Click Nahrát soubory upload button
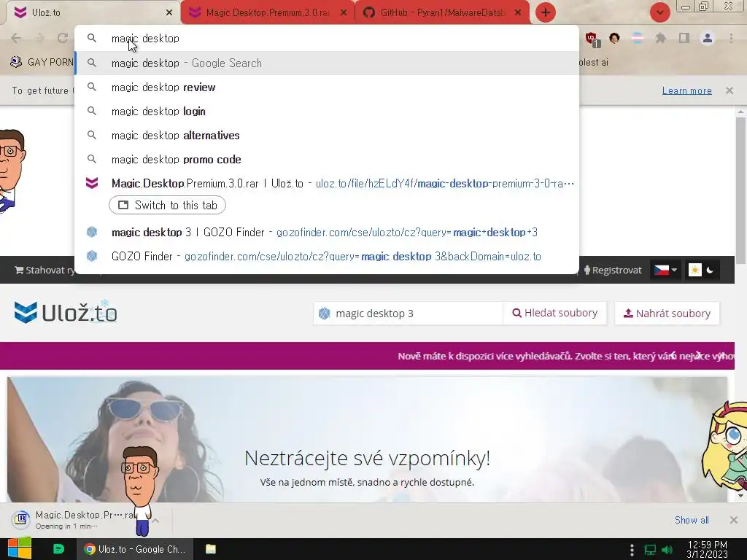Viewport: 747px width, 560px height. point(667,313)
